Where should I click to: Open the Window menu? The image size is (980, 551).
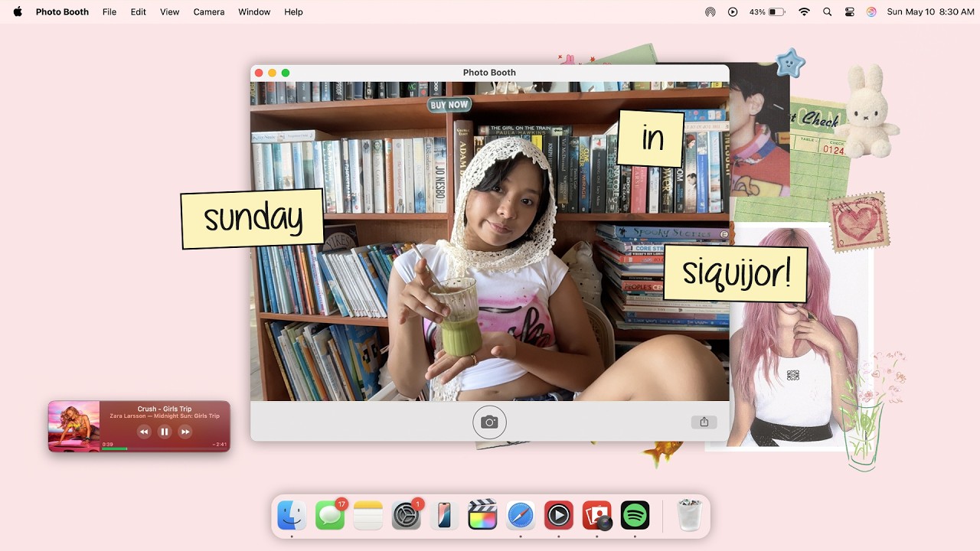(x=254, y=11)
